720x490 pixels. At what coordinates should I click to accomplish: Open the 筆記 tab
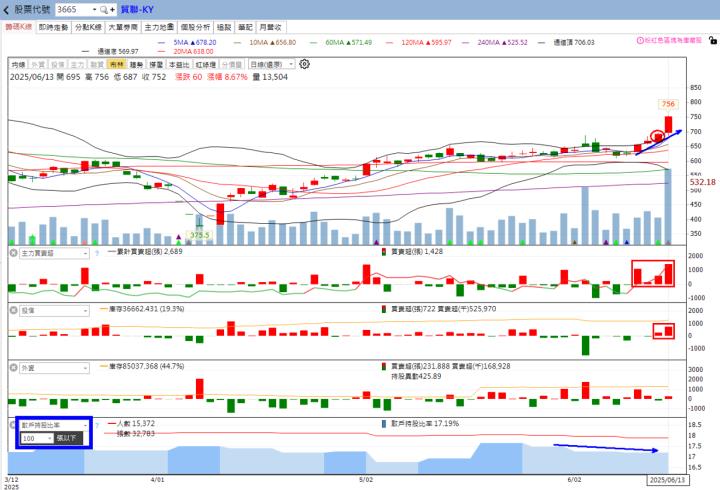coord(245,27)
